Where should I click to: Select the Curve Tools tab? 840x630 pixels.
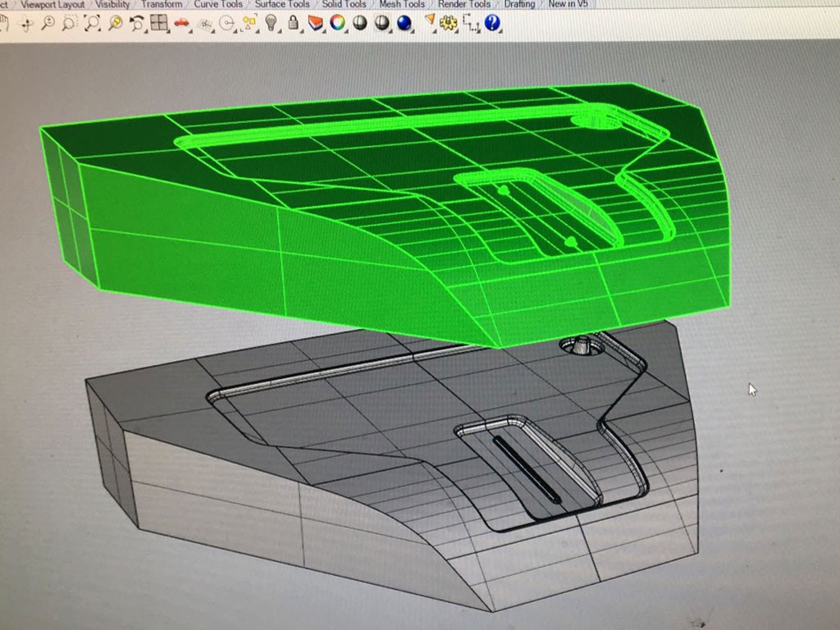(218, 4)
